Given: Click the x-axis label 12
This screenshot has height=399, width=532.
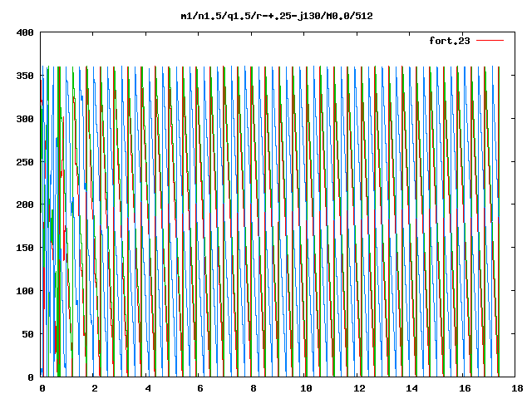Looking at the screenshot, I should tap(359, 388).
